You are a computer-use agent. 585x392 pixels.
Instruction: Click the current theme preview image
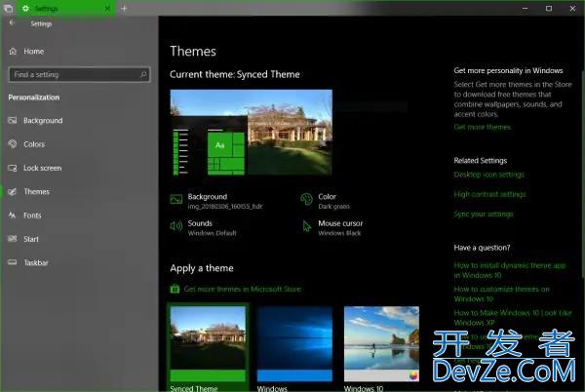[x=252, y=132]
